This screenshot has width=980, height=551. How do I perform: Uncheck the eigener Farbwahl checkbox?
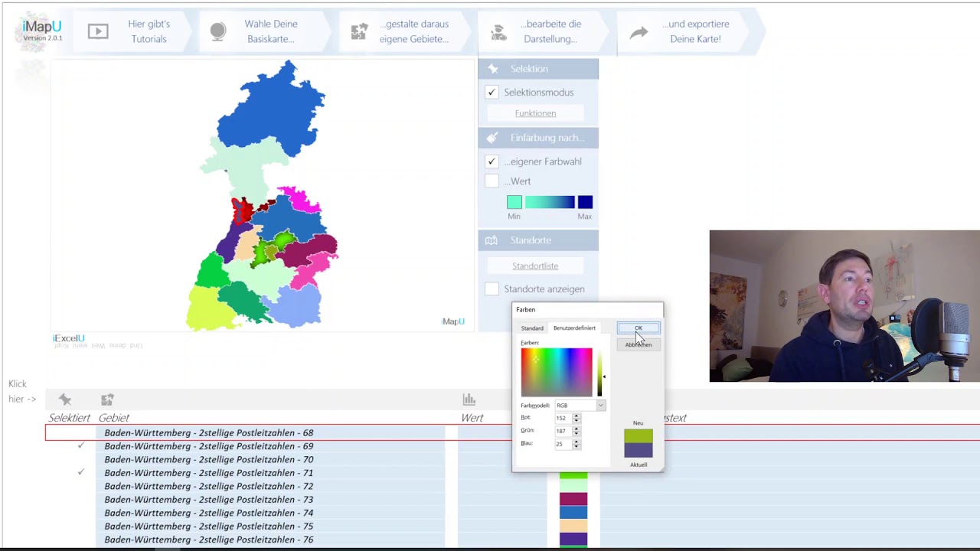point(492,161)
